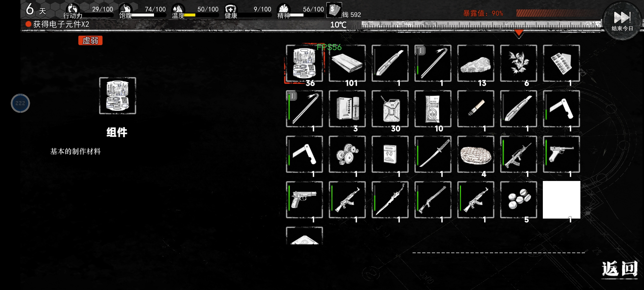Click the red 虚弱 status tag
Viewport: 644px width, 290px height.
90,41
